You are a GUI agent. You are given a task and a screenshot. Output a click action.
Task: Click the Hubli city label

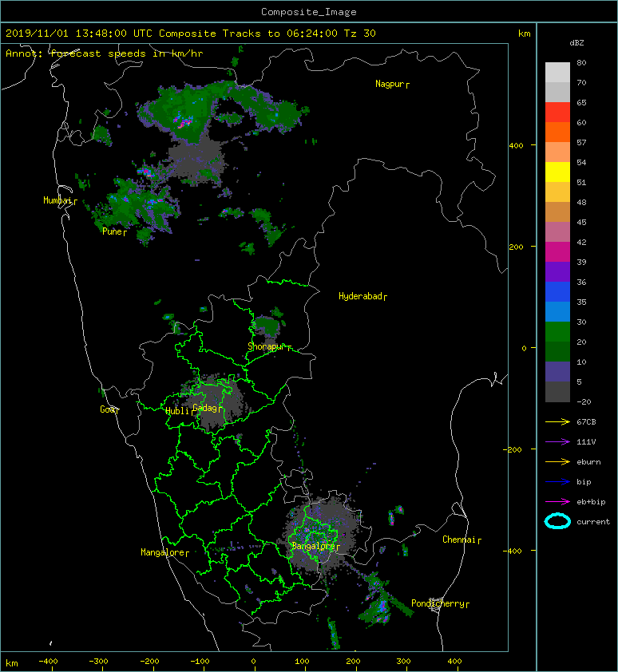click(177, 411)
